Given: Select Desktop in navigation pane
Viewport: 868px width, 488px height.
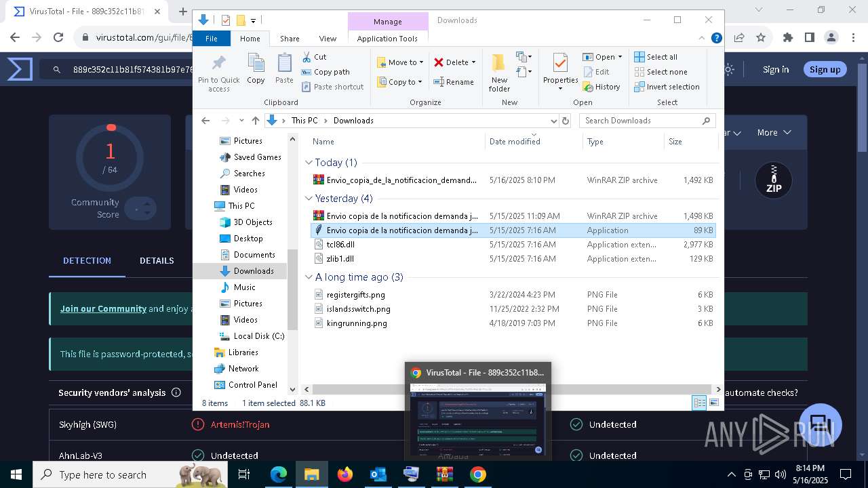Looking at the screenshot, I should pyautogui.click(x=248, y=239).
